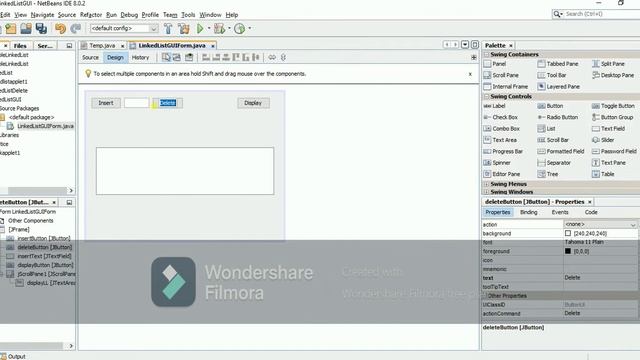This screenshot has width=640, height=360.
Task: Click the Build Project hammer icon
Action: coord(168,28)
